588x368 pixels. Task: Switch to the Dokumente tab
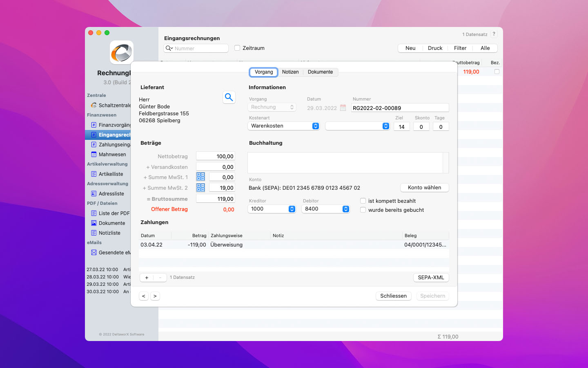[320, 72]
